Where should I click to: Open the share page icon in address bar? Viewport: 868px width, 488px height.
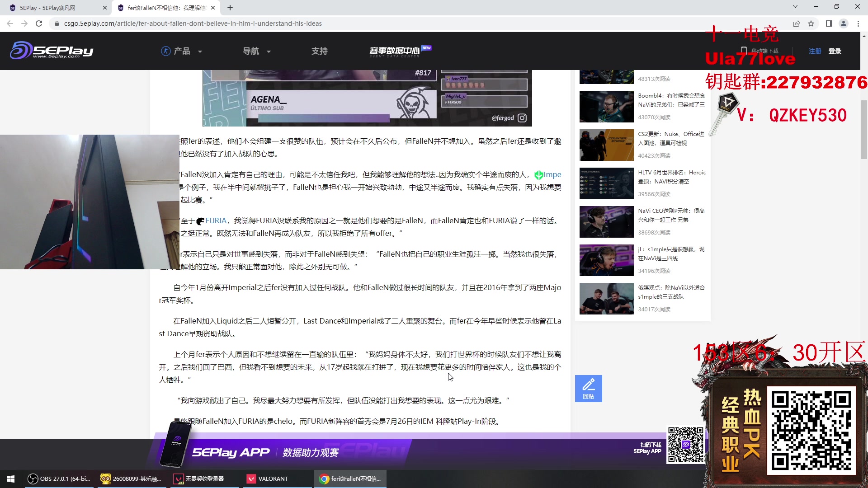tap(797, 23)
